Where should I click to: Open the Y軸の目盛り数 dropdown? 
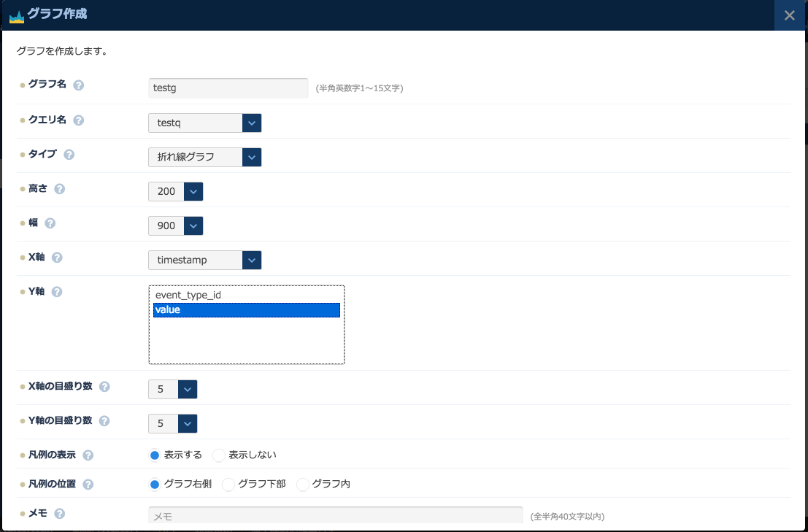tap(173, 424)
